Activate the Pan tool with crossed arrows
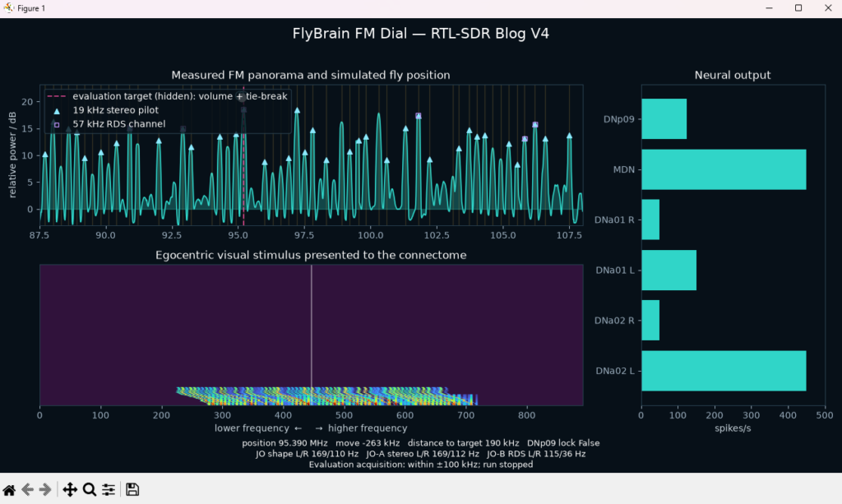This screenshot has width=842, height=504. click(x=70, y=489)
